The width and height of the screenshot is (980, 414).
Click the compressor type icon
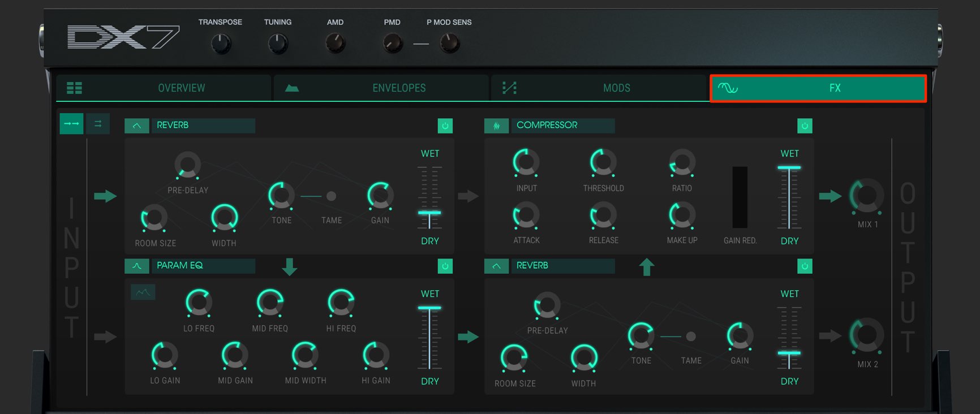[497, 126]
